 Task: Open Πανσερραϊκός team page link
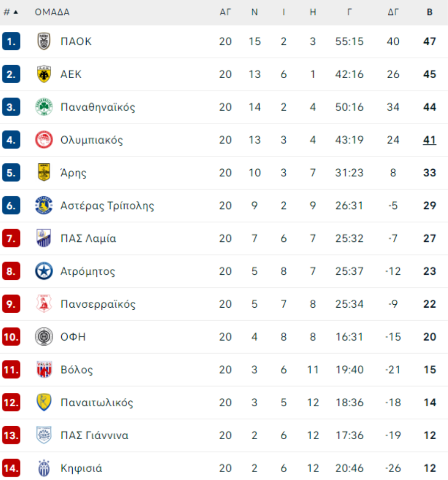tap(98, 304)
